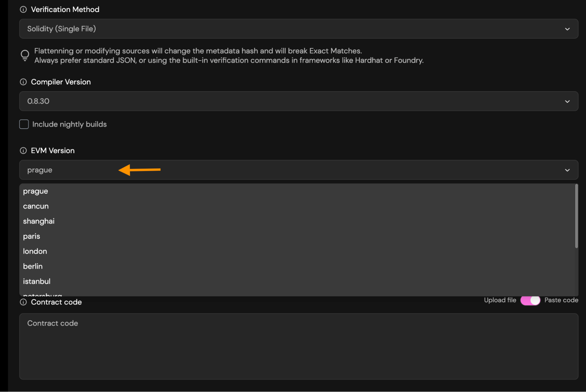Click the Paste code label

point(561,300)
